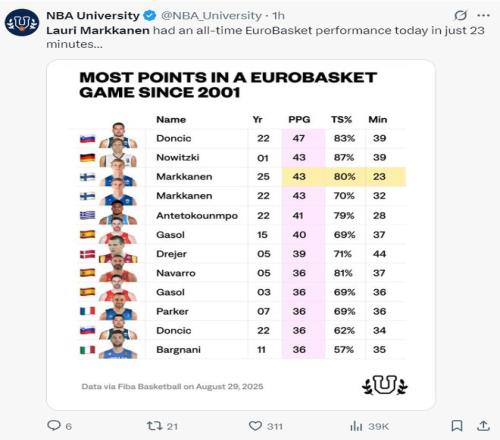Open the NBA University display name link

coord(93,15)
